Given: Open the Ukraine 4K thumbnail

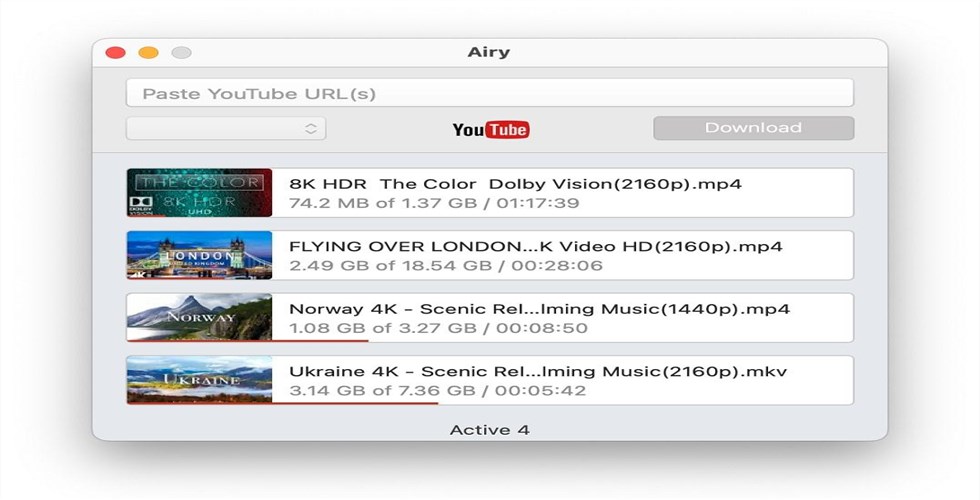Looking at the screenshot, I should tap(199, 380).
